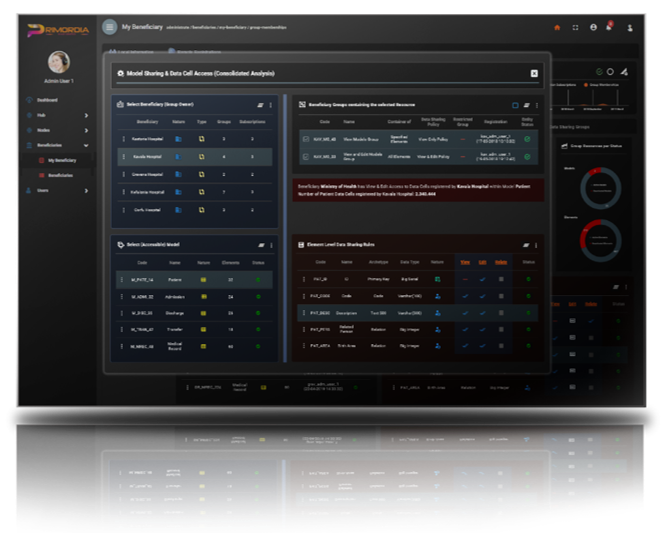Collapse the Beneficiaries section in sidebar

click(86, 145)
